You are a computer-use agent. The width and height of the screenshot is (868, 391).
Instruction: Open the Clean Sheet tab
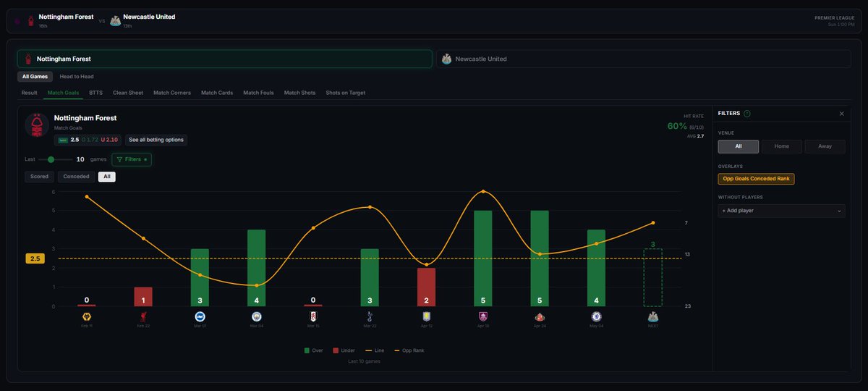click(x=128, y=93)
